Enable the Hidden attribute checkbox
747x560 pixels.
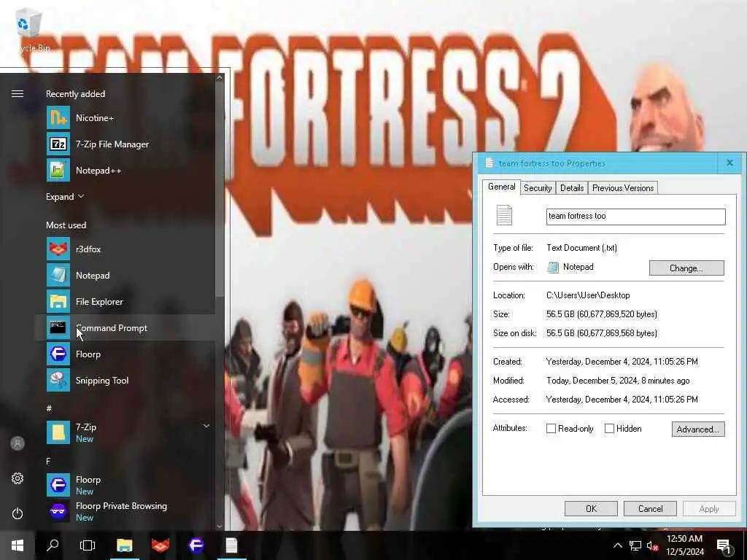(609, 429)
